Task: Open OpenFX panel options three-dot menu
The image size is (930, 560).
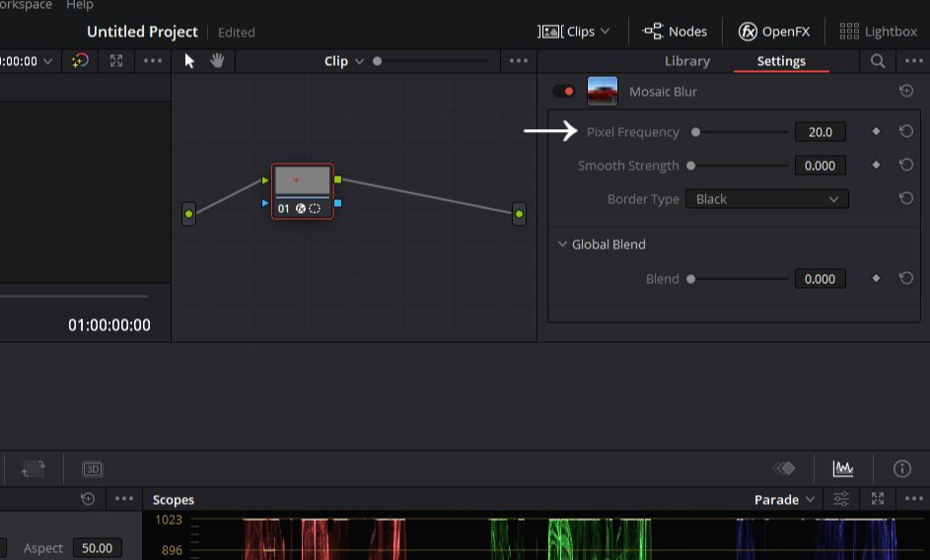Action: pyautogui.click(x=913, y=60)
